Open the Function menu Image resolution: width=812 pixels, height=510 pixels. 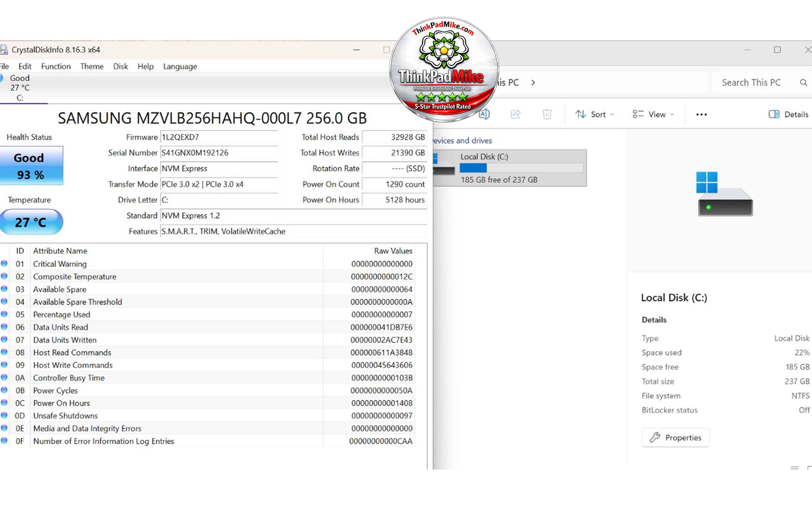56,66
